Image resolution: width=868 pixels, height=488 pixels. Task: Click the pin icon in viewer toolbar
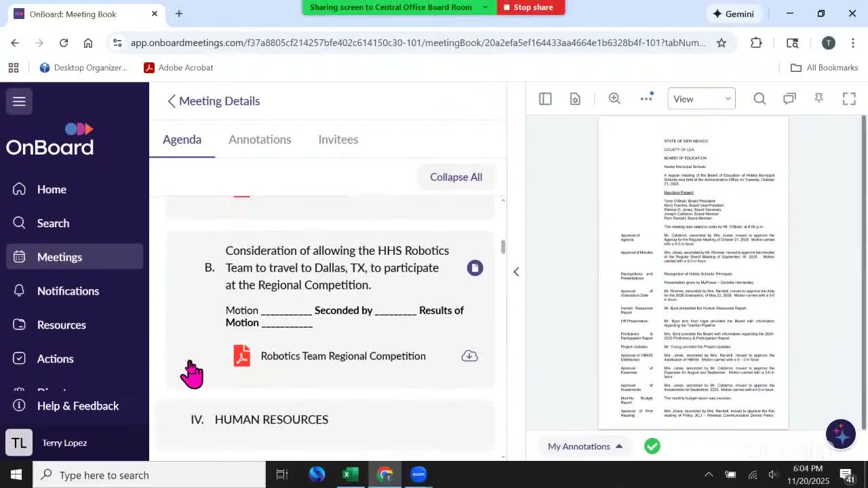pyautogui.click(x=819, y=99)
